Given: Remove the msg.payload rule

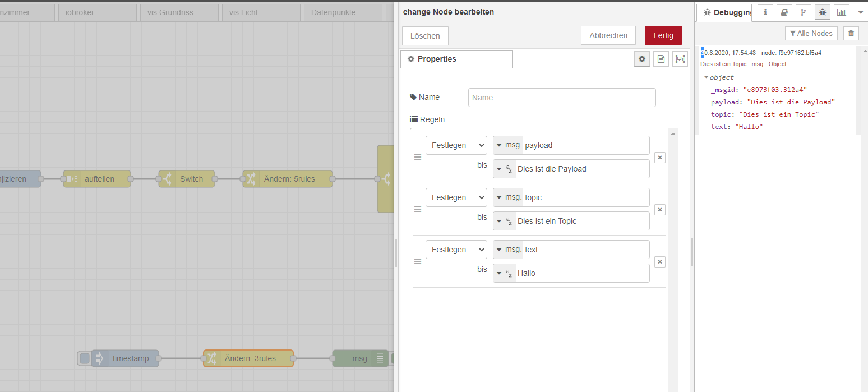Looking at the screenshot, I should coord(660,158).
